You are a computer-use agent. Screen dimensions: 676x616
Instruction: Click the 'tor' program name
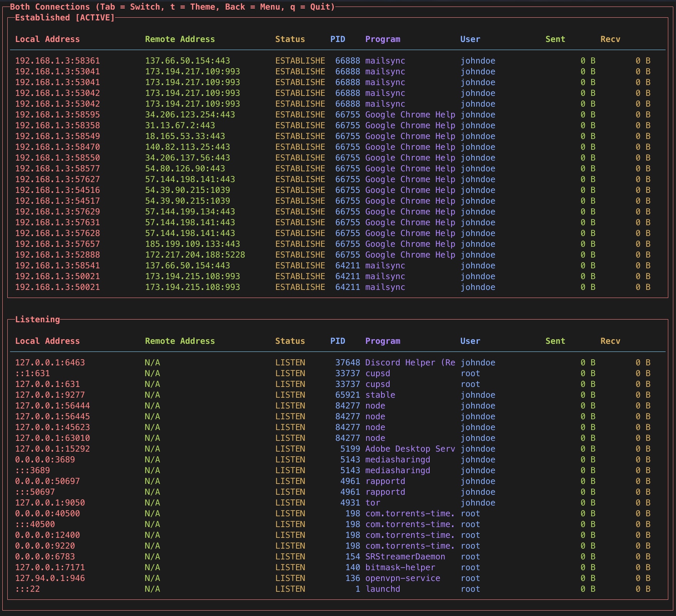coord(373,503)
